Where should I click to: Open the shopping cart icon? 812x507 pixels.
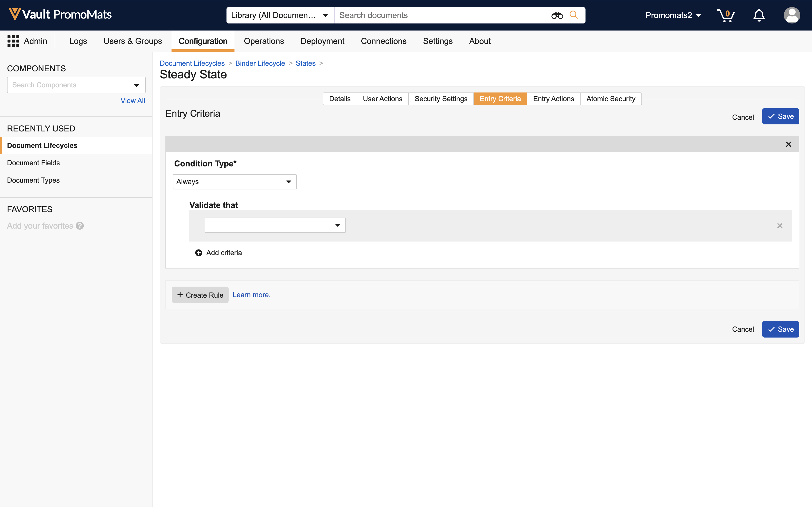(726, 15)
